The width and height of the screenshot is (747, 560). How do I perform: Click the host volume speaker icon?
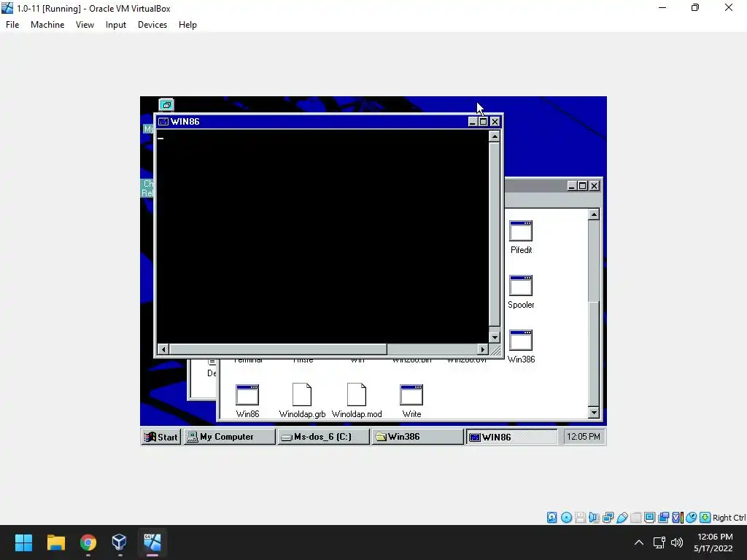676,542
